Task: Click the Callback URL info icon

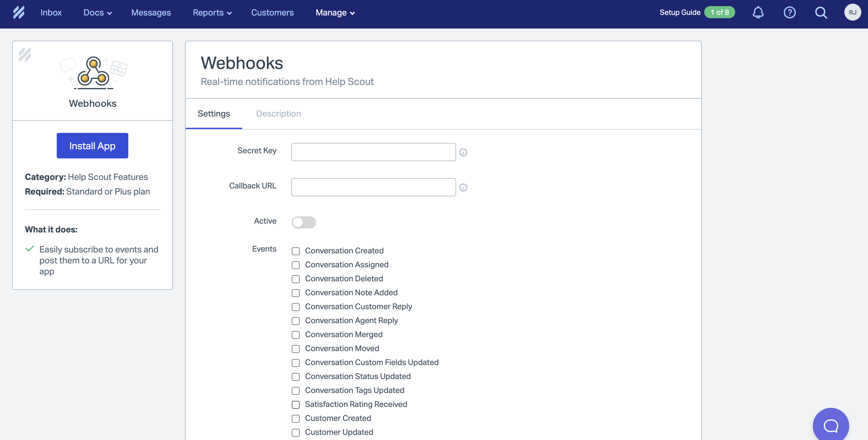Action: [x=463, y=187]
